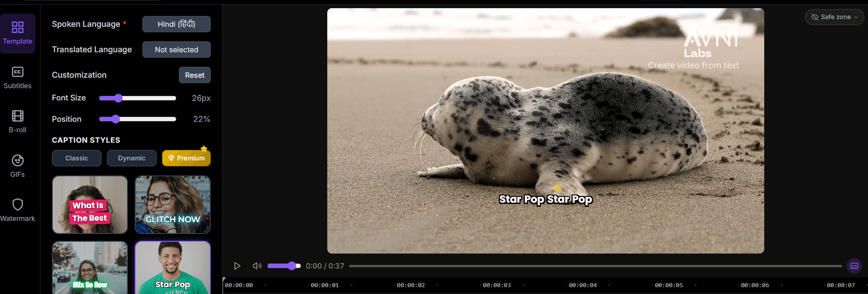The height and width of the screenshot is (294, 868).
Task: Switch to Dynamic caption styles
Action: [x=132, y=158]
